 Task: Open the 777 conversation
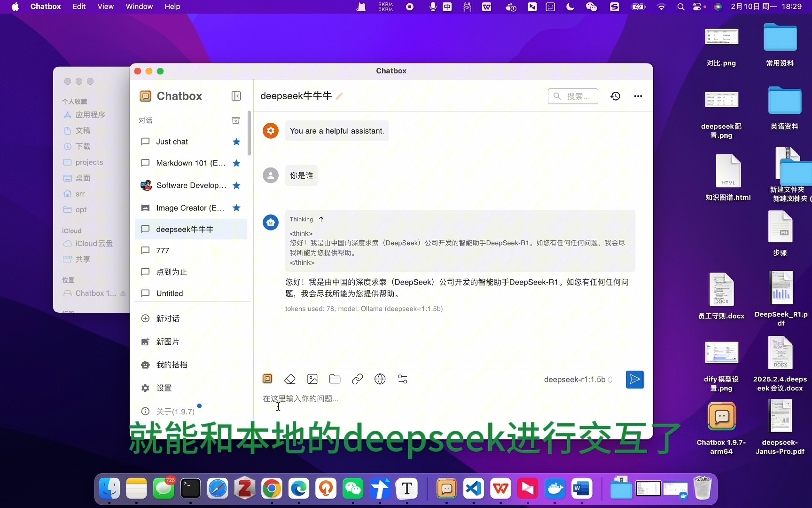point(191,251)
